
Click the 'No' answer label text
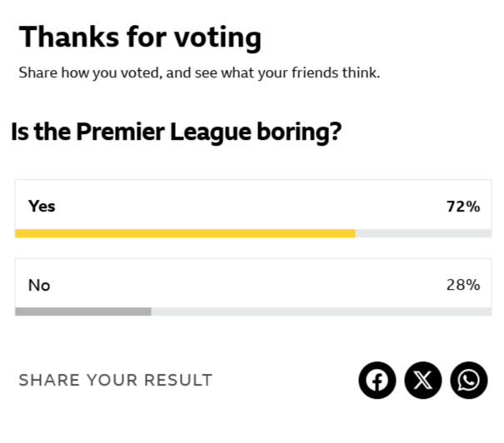point(39,285)
